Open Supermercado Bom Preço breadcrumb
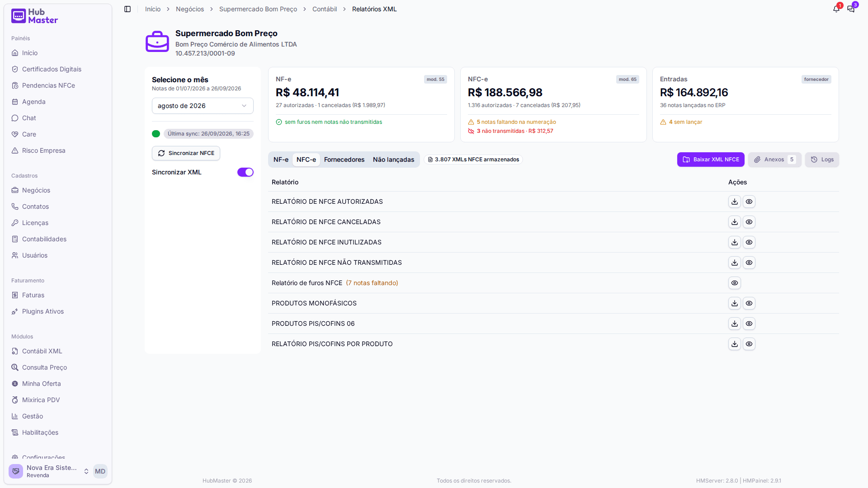This screenshot has width=868, height=488. [x=258, y=9]
